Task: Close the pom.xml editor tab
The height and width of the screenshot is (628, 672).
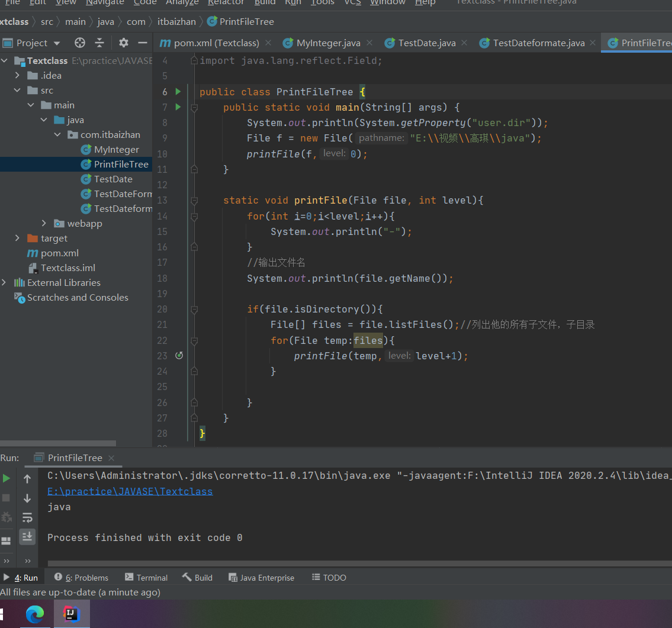Action: tap(268, 43)
